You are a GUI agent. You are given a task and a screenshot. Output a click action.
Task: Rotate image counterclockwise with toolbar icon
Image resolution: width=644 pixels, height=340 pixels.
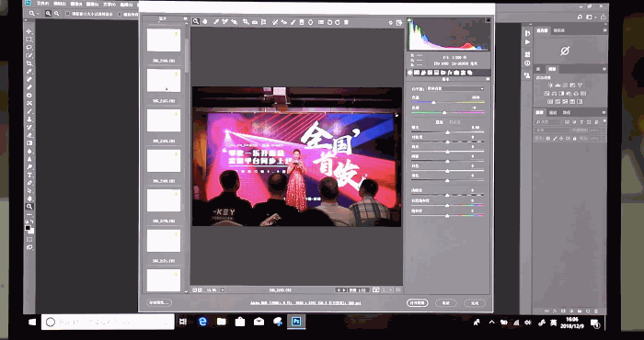click(x=329, y=22)
